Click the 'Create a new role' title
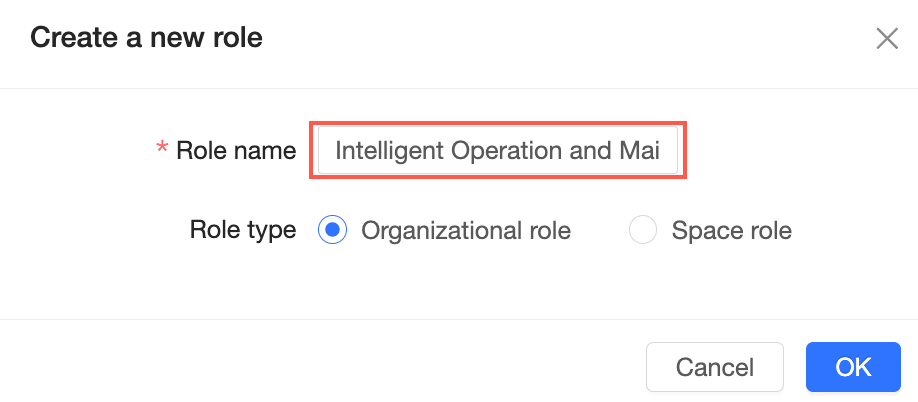Screen dimensions: 918x402 point(146,39)
